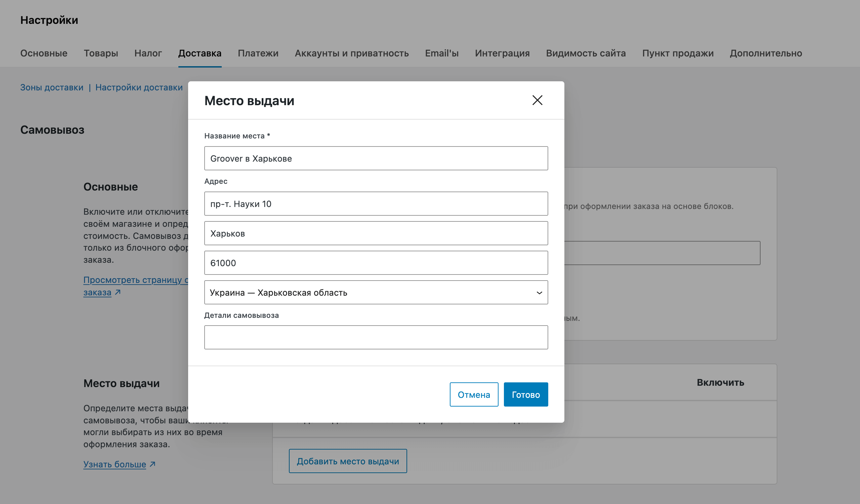Go to the Налог tab
Image resolution: width=860 pixels, height=504 pixels.
(x=148, y=53)
